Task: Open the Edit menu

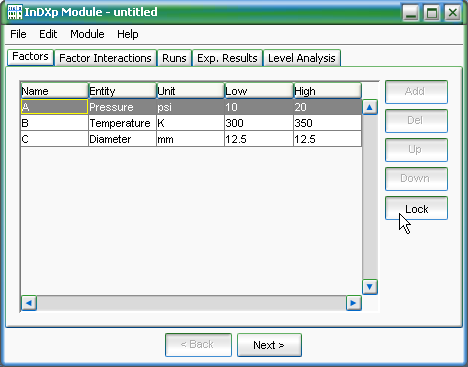Action: tap(48, 34)
